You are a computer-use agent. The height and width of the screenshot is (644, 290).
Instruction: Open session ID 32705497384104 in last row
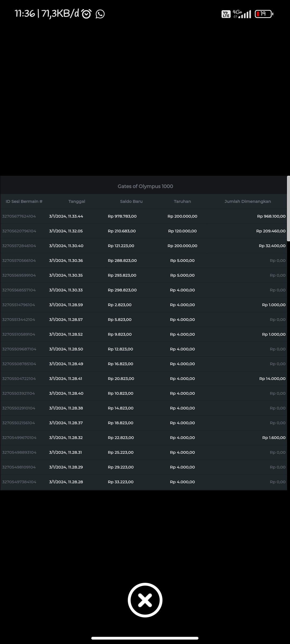pos(19,482)
